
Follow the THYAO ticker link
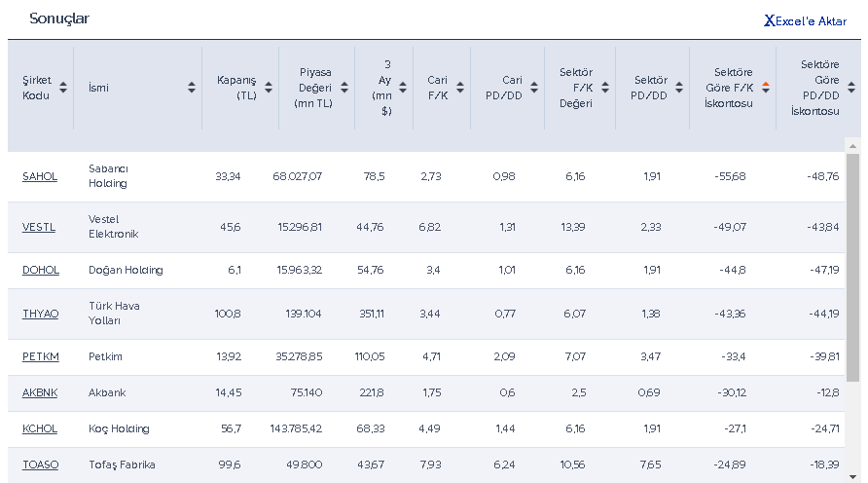click(x=40, y=314)
